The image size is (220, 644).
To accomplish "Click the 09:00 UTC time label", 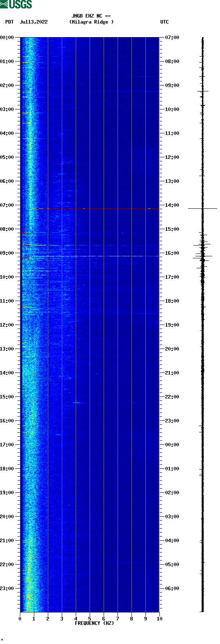I will [172, 85].
